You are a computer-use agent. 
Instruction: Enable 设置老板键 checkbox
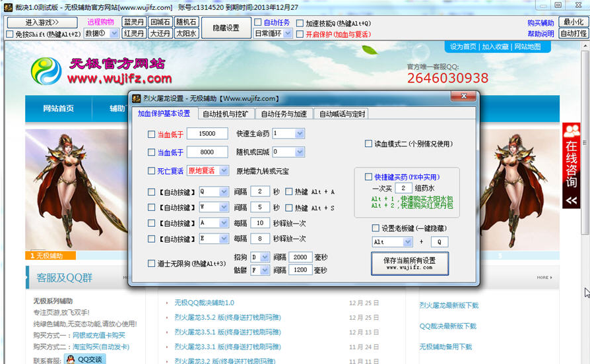coord(375,228)
